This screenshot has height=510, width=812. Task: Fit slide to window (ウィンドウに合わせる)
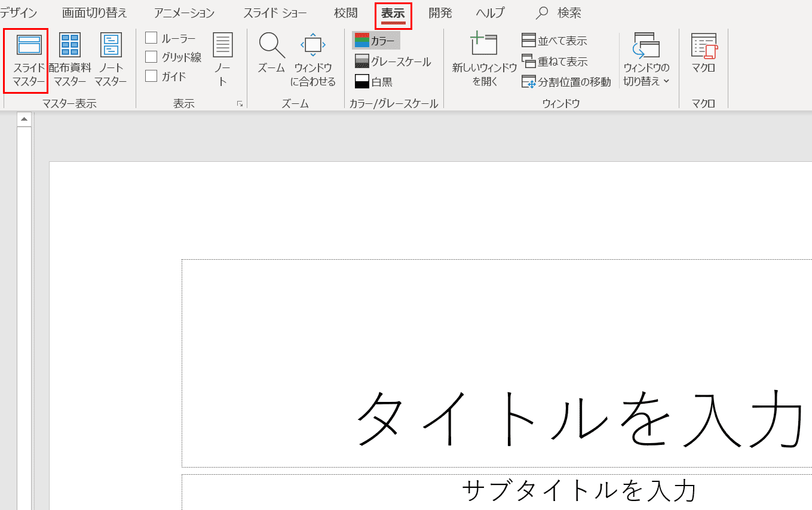(x=313, y=60)
